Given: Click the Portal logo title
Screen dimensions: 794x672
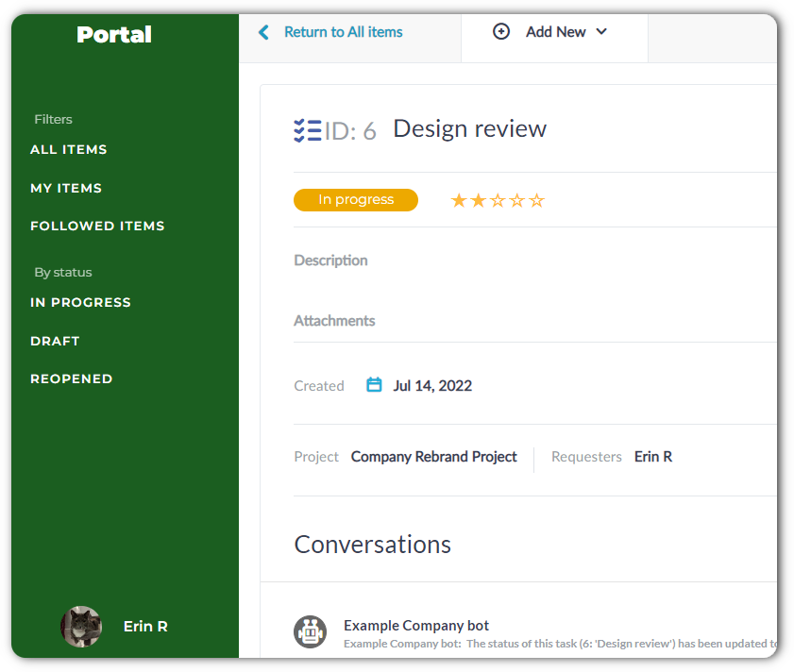Looking at the screenshot, I should point(114,35).
